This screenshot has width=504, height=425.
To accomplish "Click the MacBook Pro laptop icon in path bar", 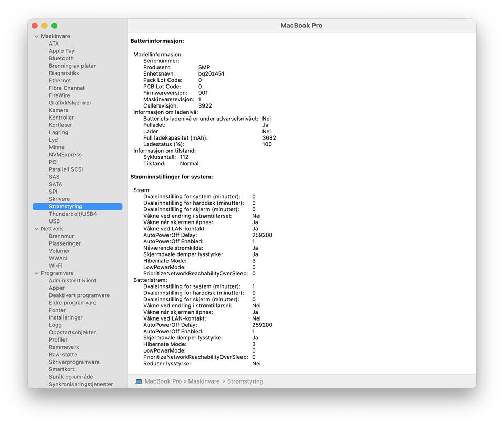I will point(139,381).
